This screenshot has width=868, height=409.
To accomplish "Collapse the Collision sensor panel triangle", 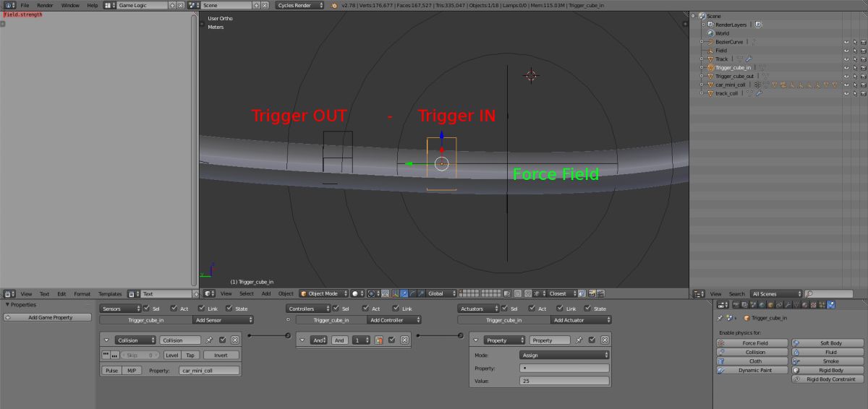I will point(106,340).
